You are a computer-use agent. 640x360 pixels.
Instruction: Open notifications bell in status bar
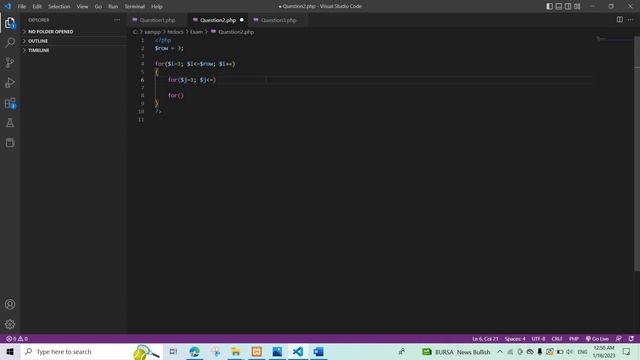coord(631,339)
